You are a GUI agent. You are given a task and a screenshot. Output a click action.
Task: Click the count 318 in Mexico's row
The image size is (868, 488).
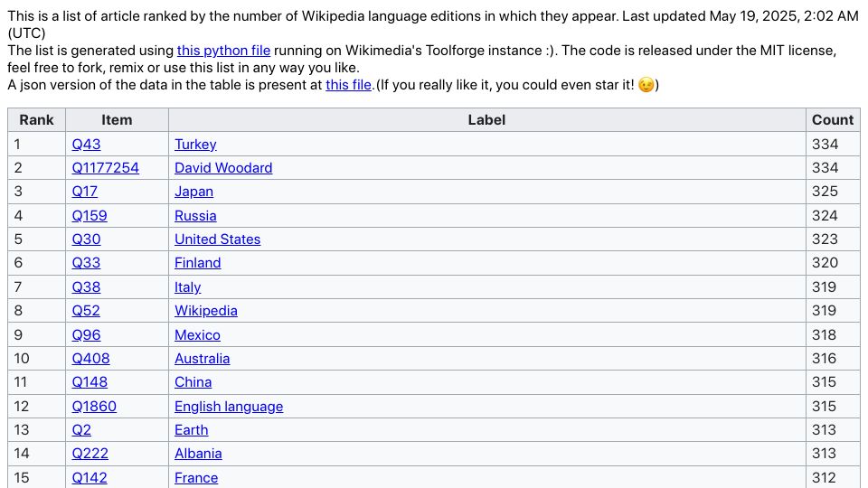pyautogui.click(x=825, y=334)
